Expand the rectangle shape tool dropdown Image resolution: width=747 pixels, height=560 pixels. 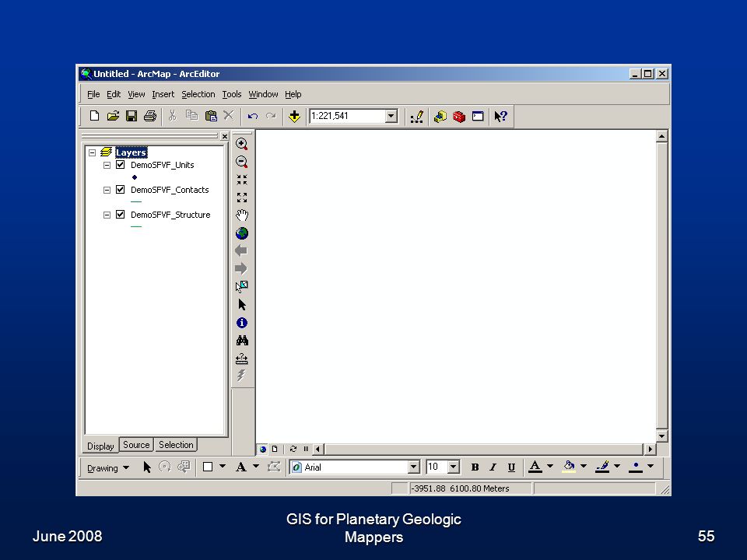pos(223,466)
